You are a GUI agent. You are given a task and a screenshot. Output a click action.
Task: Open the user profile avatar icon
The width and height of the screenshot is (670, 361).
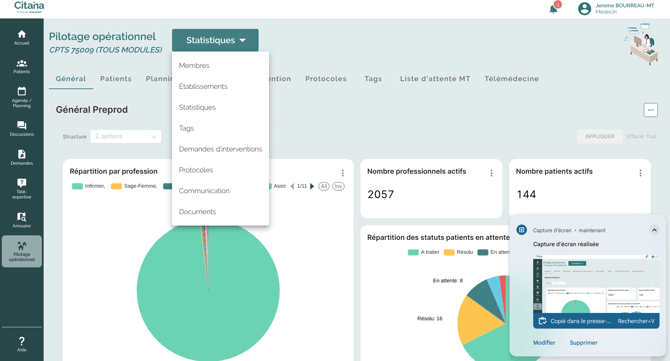[x=584, y=9]
